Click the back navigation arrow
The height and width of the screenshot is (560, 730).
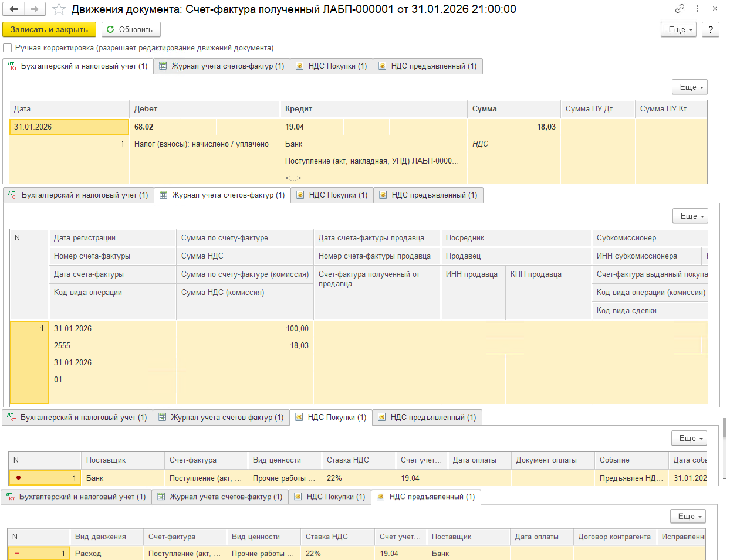click(x=14, y=9)
